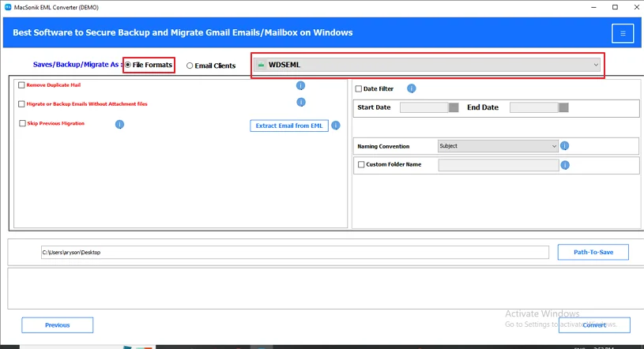The height and width of the screenshot is (349, 644).
Task: Click the save path input field
Action: [295, 253]
